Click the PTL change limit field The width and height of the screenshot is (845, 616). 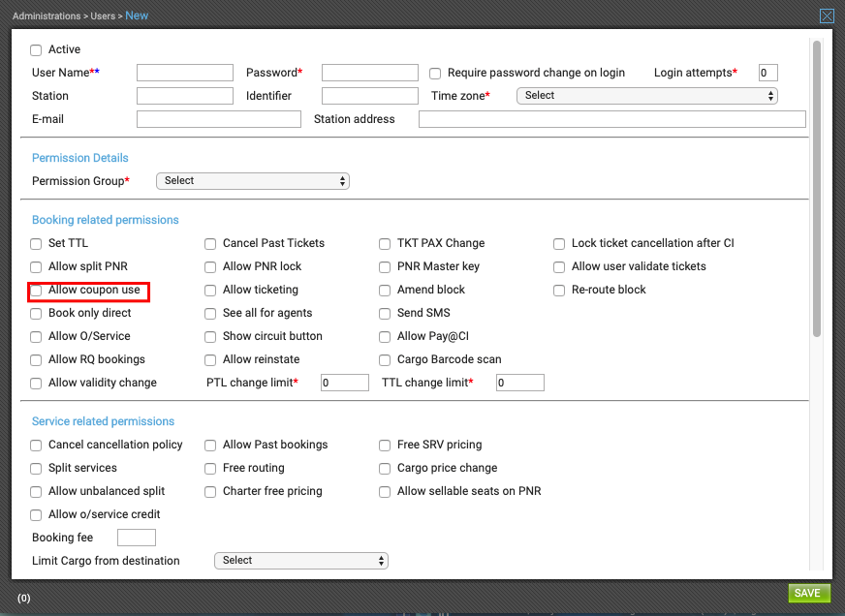pos(345,383)
